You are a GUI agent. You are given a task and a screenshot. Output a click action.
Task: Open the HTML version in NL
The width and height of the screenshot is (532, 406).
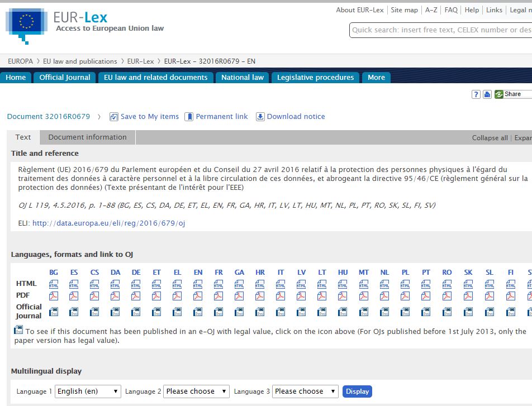pyautogui.click(x=384, y=284)
